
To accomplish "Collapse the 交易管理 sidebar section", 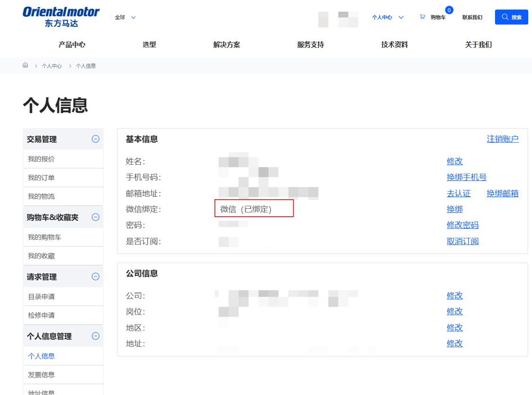I will [x=95, y=139].
